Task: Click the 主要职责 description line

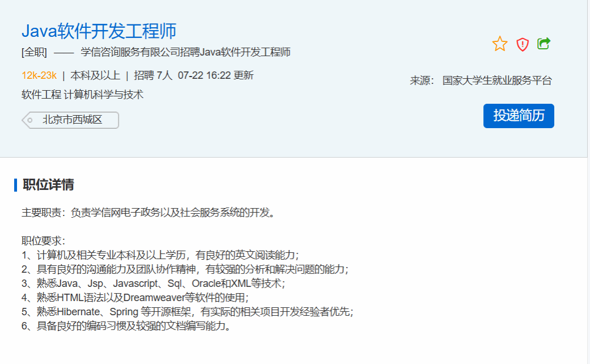Action: (149, 213)
